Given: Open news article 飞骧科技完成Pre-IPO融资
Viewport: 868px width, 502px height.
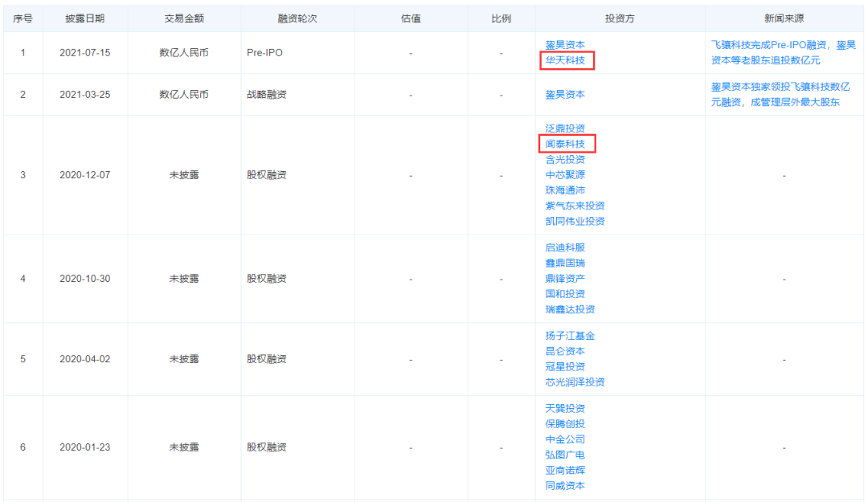Looking at the screenshot, I should pos(783,52).
